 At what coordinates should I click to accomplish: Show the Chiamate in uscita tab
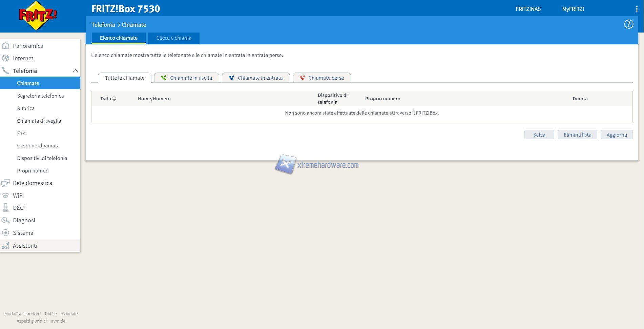[187, 78]
